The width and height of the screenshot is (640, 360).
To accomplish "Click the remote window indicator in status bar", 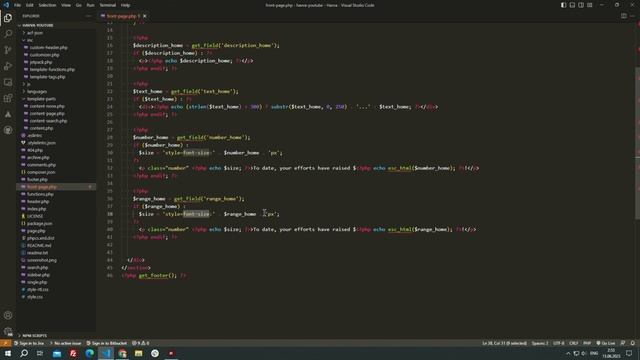I will 5,343.
